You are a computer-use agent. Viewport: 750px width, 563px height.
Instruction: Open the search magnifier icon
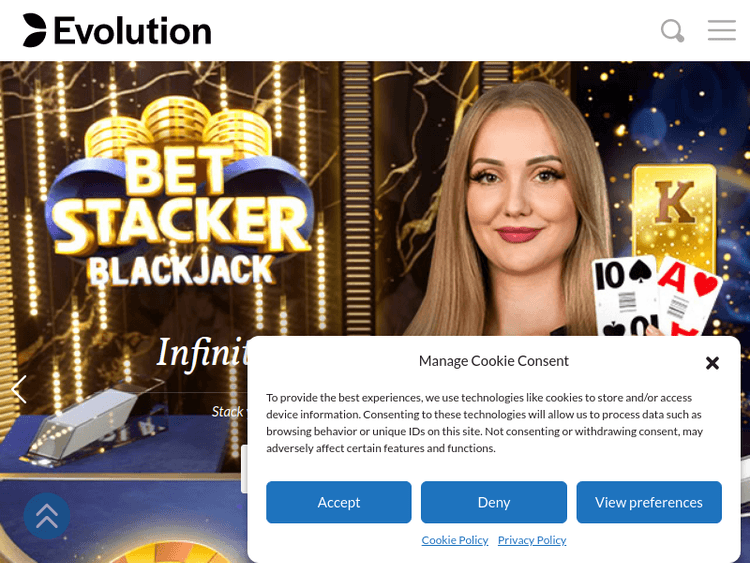pos(673,31)
